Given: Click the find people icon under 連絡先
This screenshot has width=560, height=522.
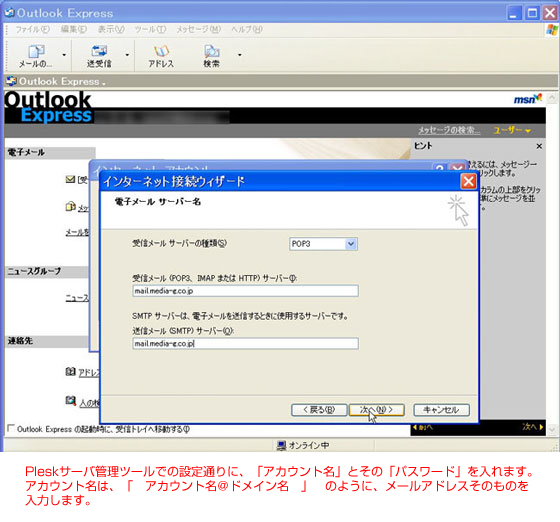Looking at the screenshot, I should (71, 401).
